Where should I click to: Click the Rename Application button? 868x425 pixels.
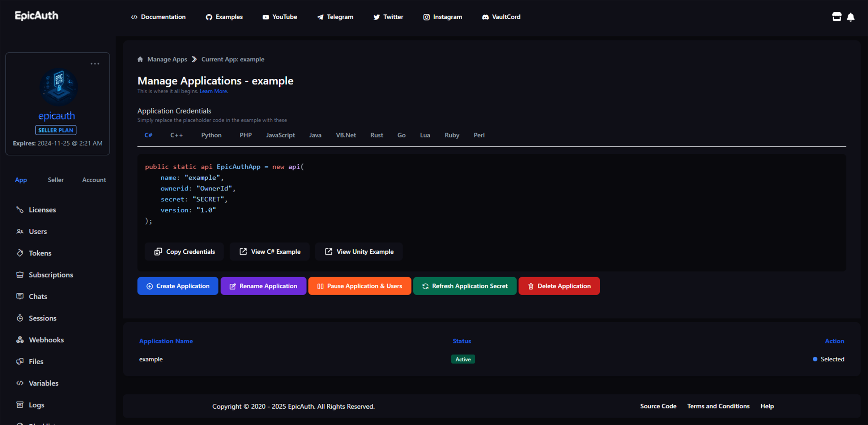pyautogui.click(x=263, y=286)
